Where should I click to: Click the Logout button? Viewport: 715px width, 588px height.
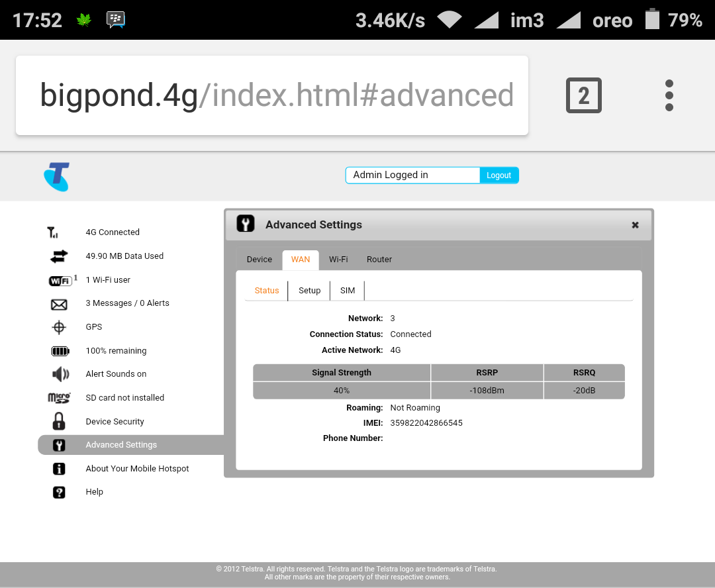point(499,175)
